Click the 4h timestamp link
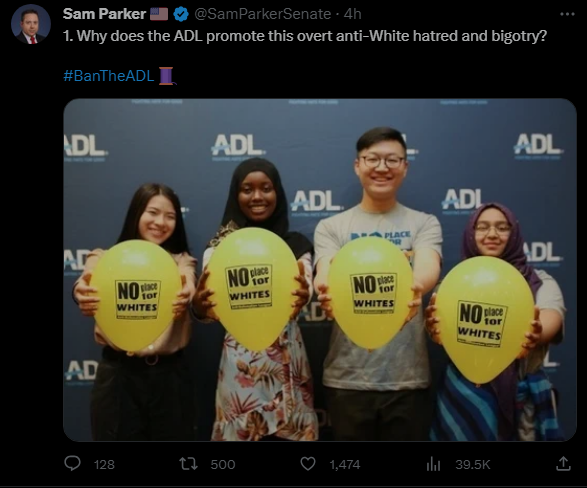The height and width of the screenshot is (488, 587). tap(353, 14)
